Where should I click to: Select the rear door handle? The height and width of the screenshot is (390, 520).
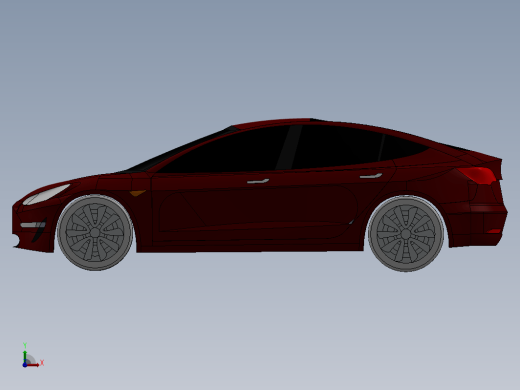click(371, 175)
